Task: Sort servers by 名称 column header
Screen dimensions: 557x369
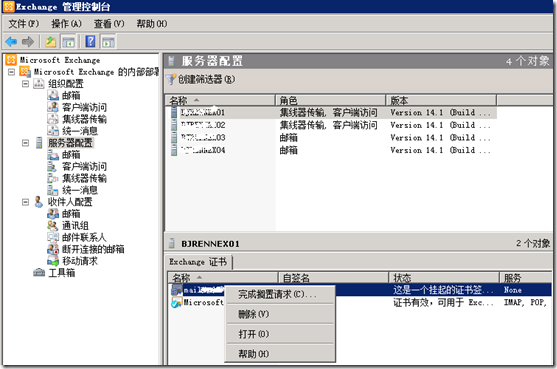Action: 221,101
